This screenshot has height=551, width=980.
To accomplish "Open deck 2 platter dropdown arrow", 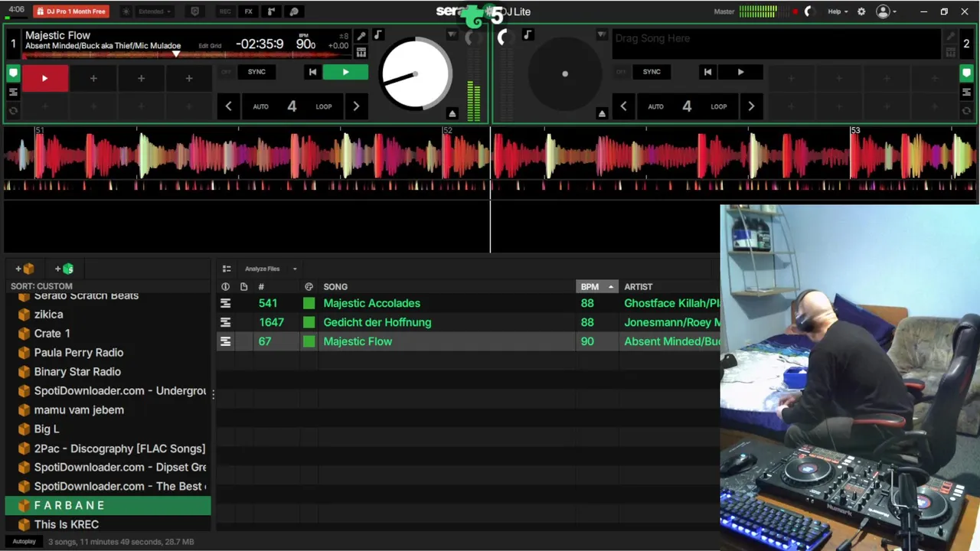I will (x=602, y=35).
